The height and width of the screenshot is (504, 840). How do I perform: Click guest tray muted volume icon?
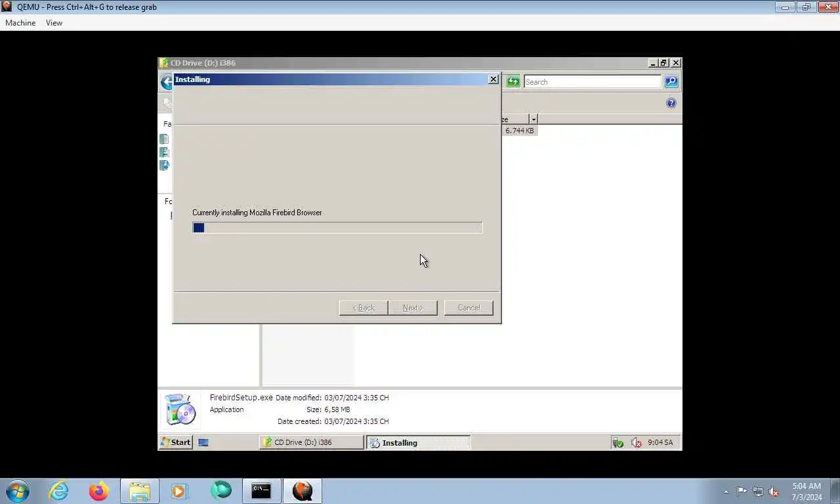point(636,443)
